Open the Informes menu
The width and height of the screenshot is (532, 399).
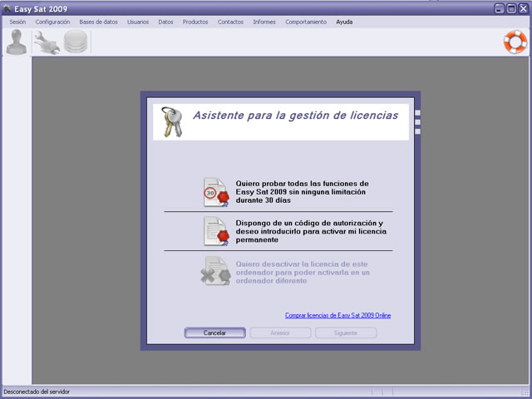(264, 22)
